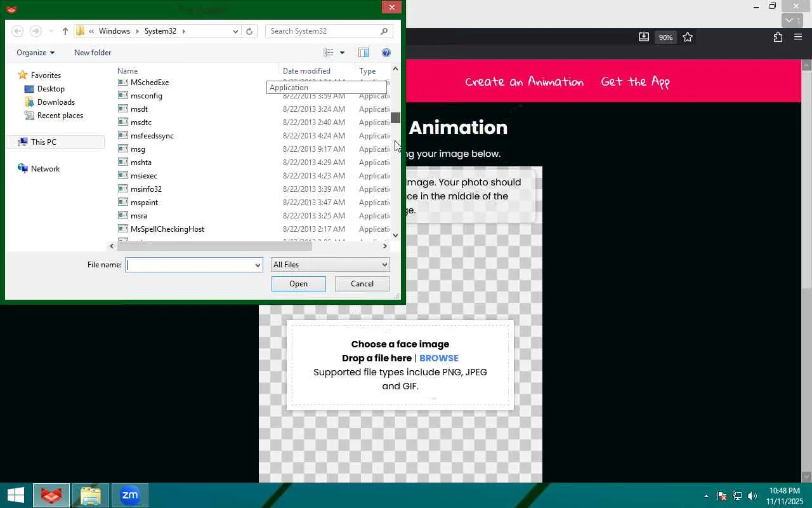
Task: Show the preview pane
Action: (x=363, y=53)
